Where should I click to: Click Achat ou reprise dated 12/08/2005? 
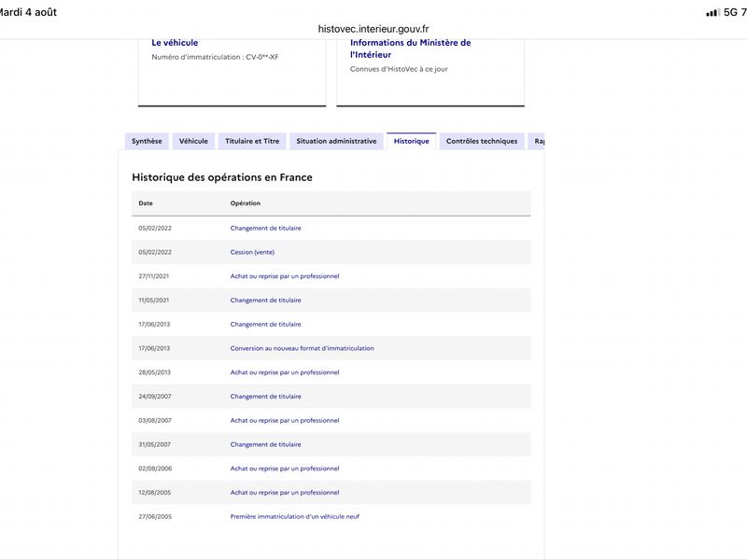(x=285, y=493)
